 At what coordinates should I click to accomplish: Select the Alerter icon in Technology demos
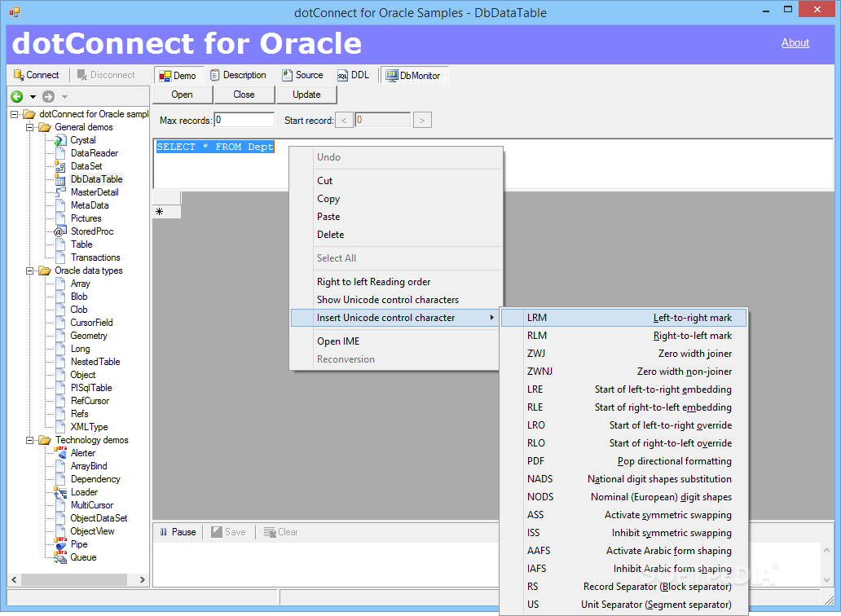60,453
